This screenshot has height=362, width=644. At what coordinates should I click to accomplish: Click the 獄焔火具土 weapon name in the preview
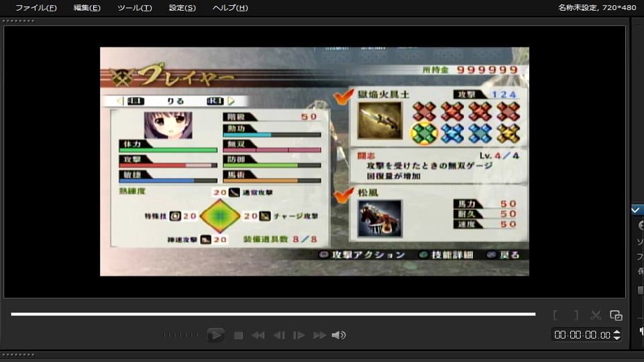[383, 95]
